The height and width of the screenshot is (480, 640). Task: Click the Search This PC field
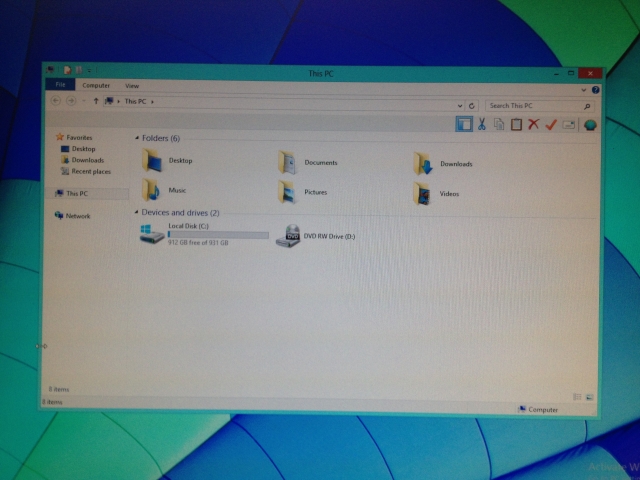(535, 105)
